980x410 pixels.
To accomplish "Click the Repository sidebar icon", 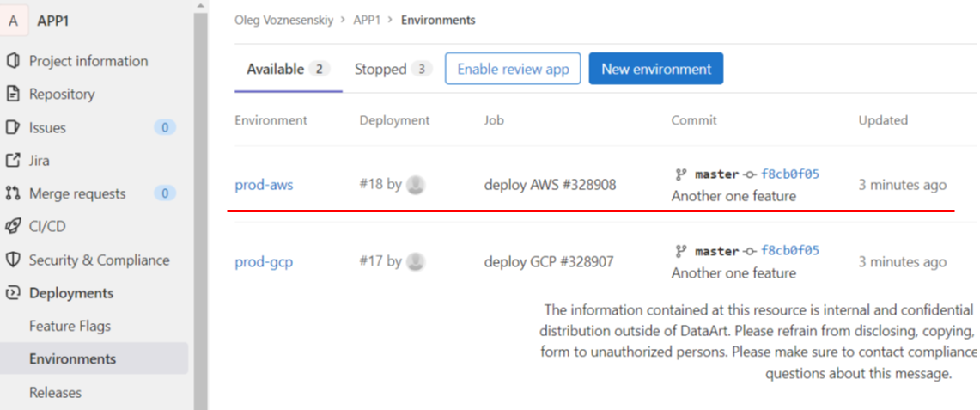I will coord(13,94).
